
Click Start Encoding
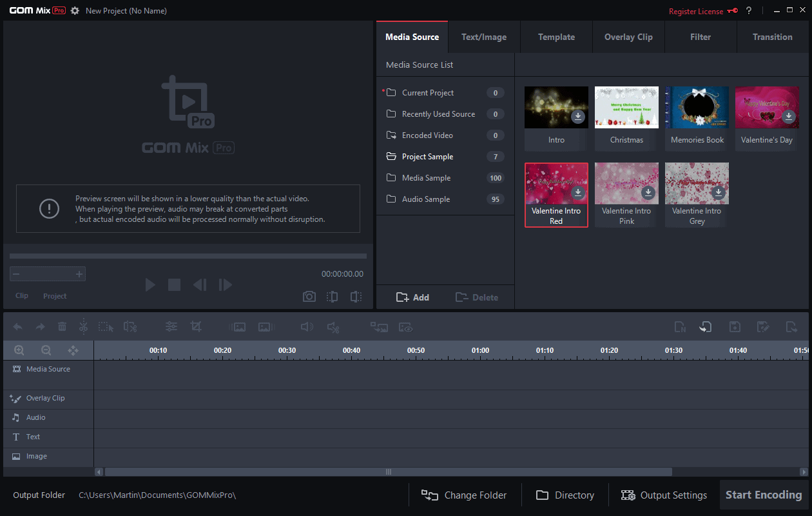coord(764,495)
